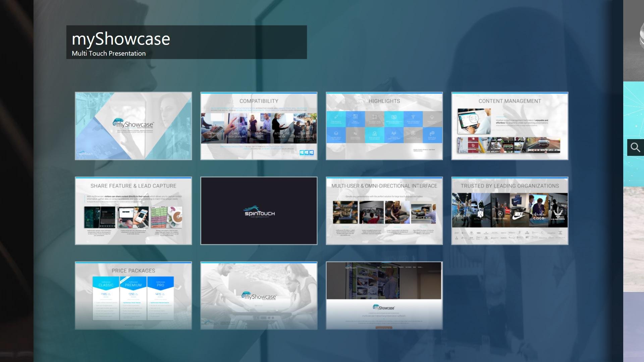Select Share Feature & Lead Capture slide
This screenshot has height=362, width=644.
133,210
